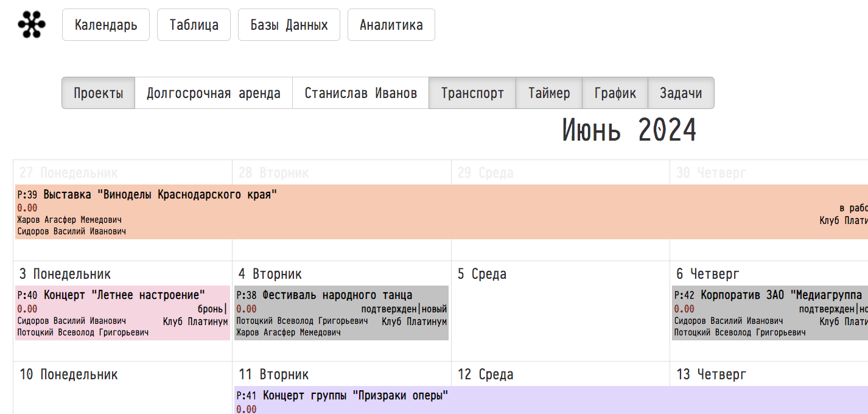Viewport: 868px width, 414px height.
Task: Open the Корпоратив ЗАО Медиагруппа event
Action: [780, 295]
